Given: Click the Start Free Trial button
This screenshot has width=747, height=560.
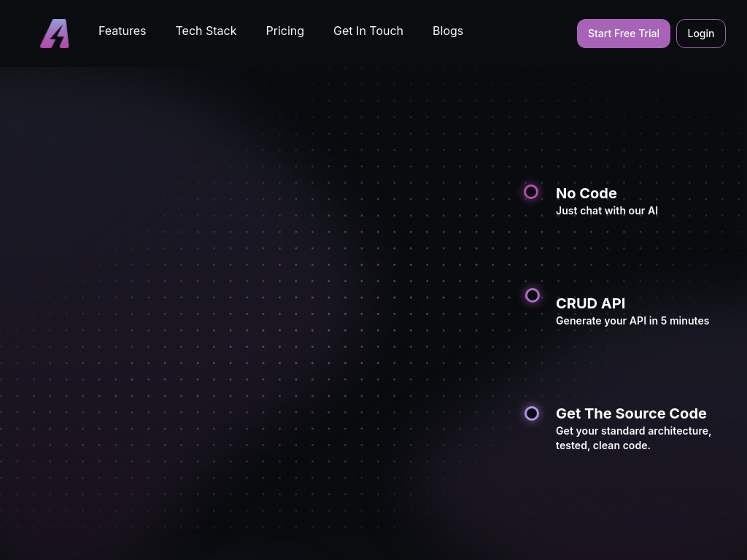Looking at the screenshot, I should (623, 34).
